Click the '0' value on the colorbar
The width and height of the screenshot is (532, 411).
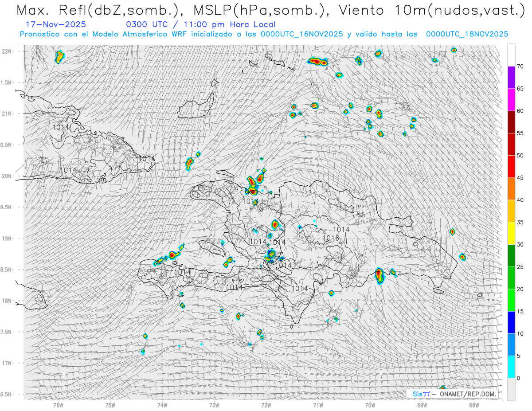(518, 378)
